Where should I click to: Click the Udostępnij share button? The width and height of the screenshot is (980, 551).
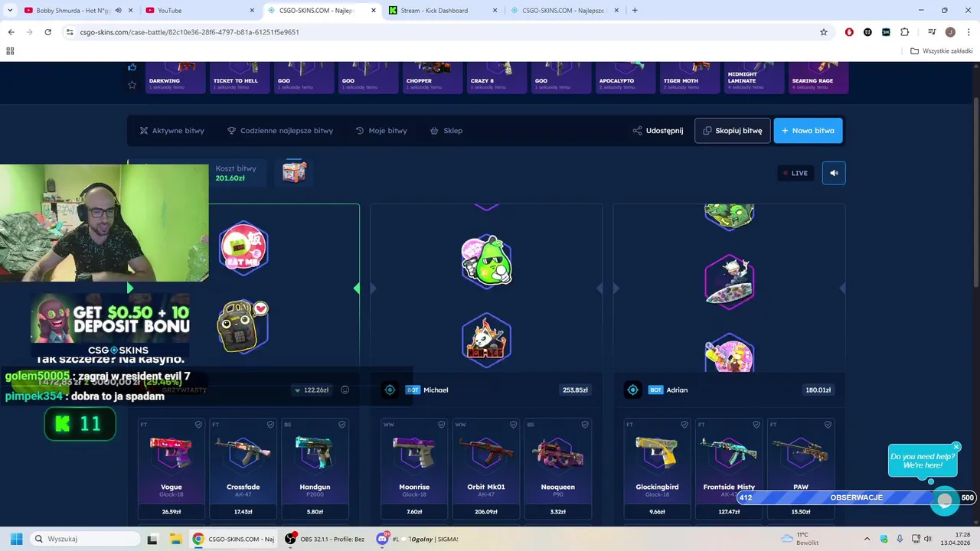pos(658,131)
